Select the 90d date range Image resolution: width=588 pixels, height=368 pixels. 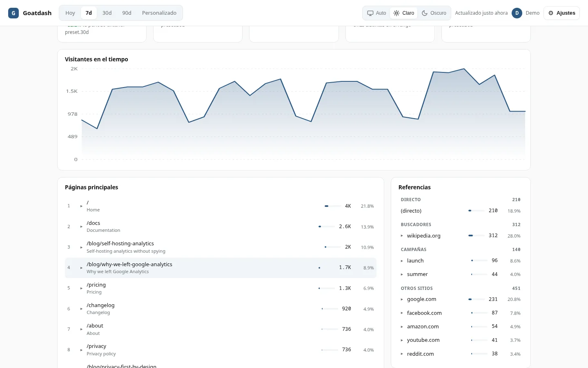click(127, 13)
